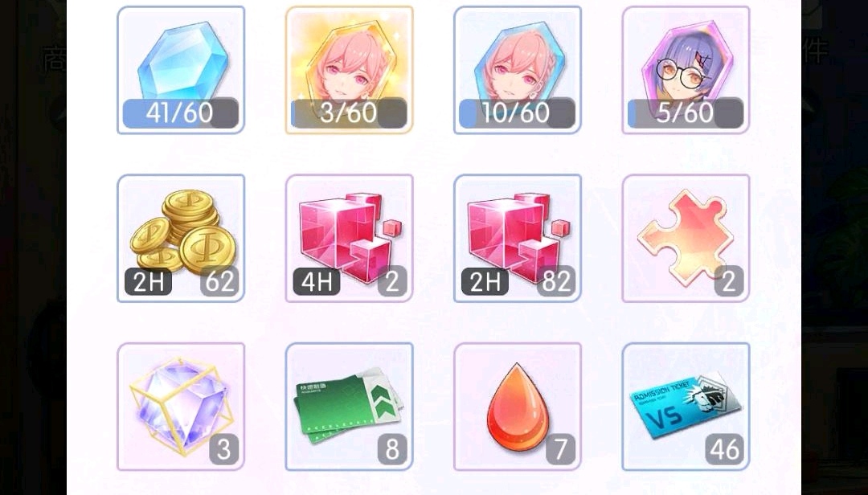Open the purple crystal in gold cage
This screenshot has height=495, width=868.
click(x=181, y=407)
